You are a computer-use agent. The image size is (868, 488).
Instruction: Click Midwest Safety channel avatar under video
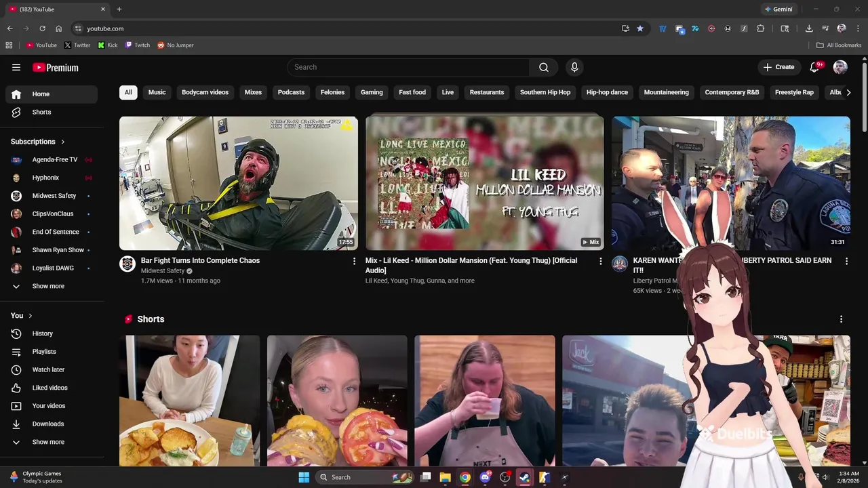127,264
